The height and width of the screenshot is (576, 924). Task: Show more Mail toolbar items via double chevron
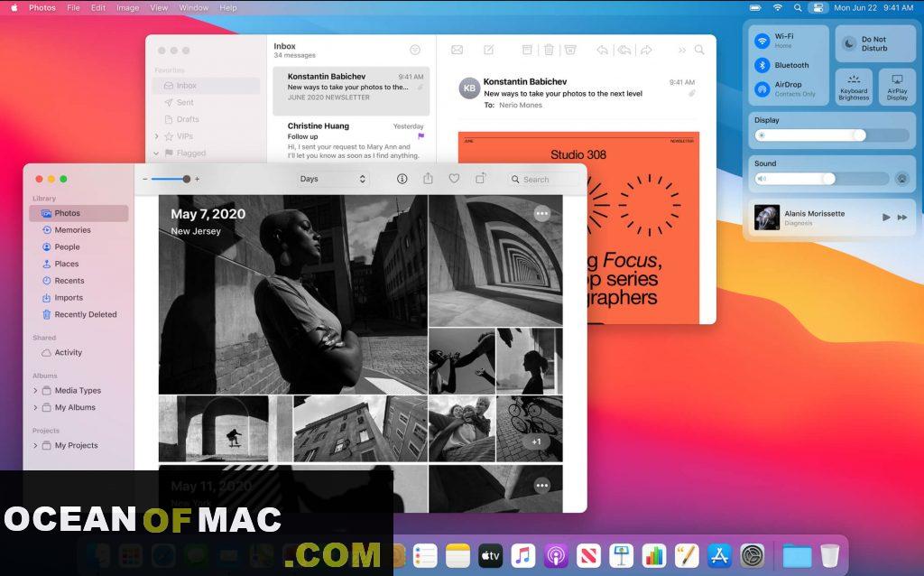(682, 51)
